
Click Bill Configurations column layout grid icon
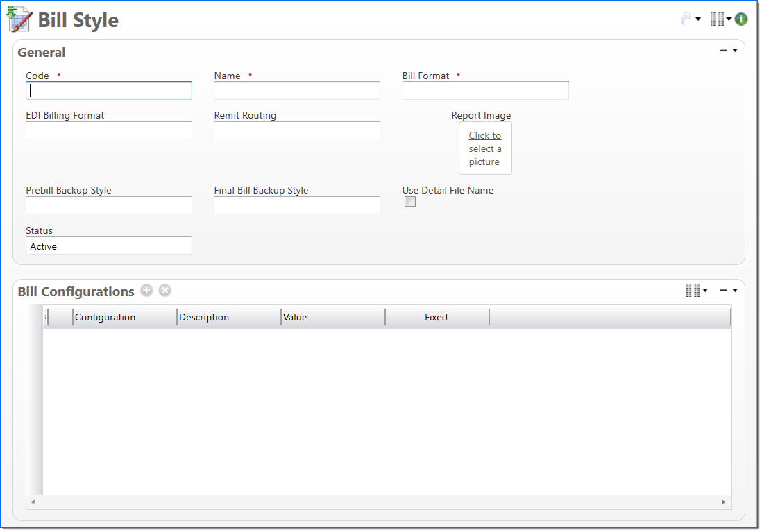(x=692, y=291)
